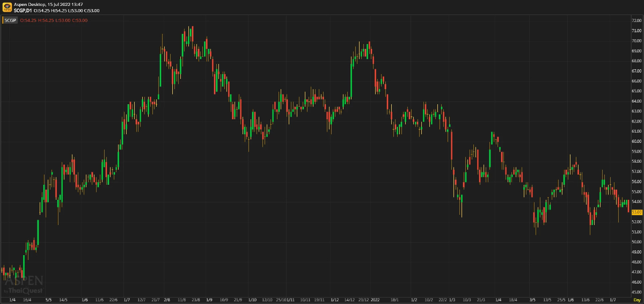Screen dimensions: 644x304
Task: Click the Aspen by ThaiQuest watermark
Action: click(x=24, y=285)
